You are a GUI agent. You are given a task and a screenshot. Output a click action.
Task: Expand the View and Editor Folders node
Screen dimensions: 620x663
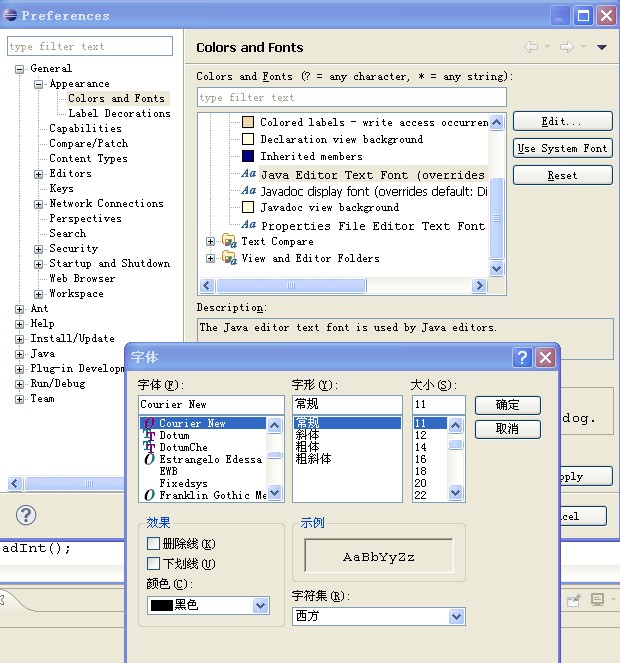210,258
